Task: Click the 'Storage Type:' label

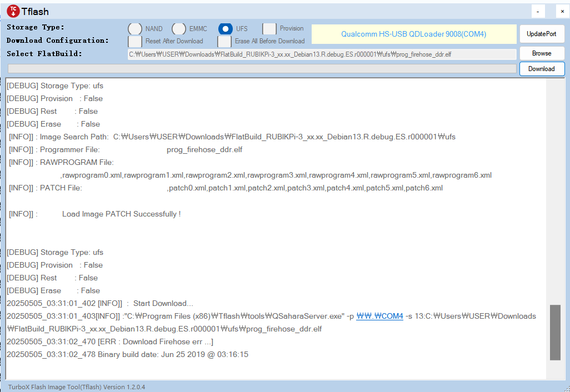Action: tap(36, 27)
